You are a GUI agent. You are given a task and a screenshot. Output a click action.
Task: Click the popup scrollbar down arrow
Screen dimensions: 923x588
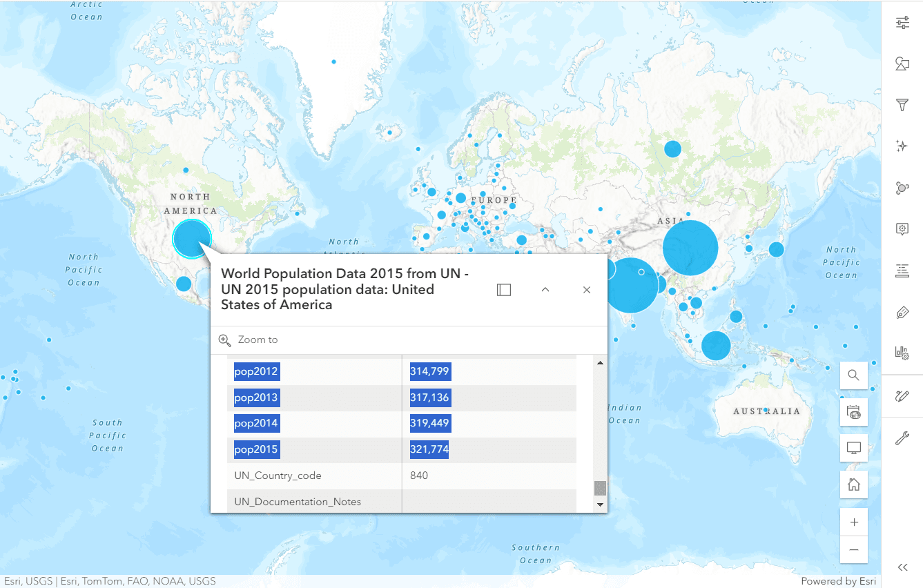point(600,504)
